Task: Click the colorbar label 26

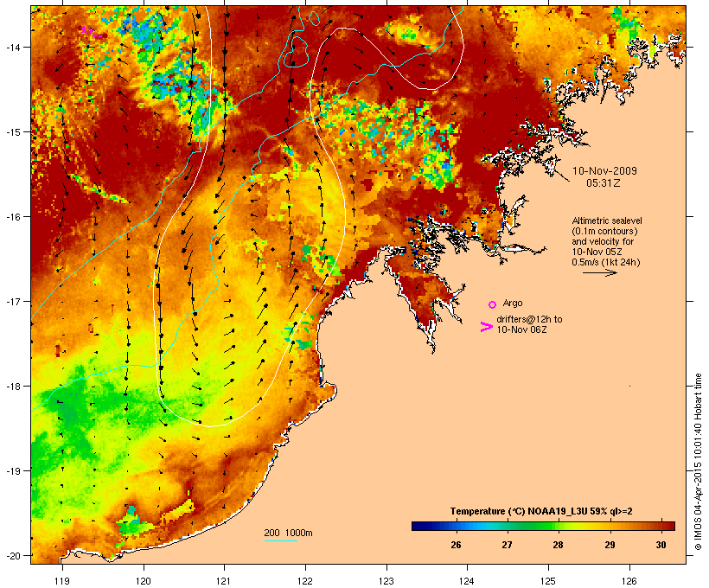Action: tap(456, 545)
